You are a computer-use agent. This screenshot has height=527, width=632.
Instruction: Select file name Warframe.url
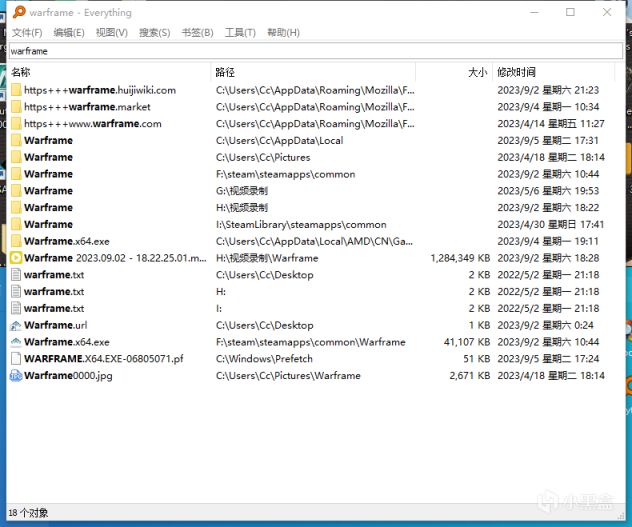(56, 325)
